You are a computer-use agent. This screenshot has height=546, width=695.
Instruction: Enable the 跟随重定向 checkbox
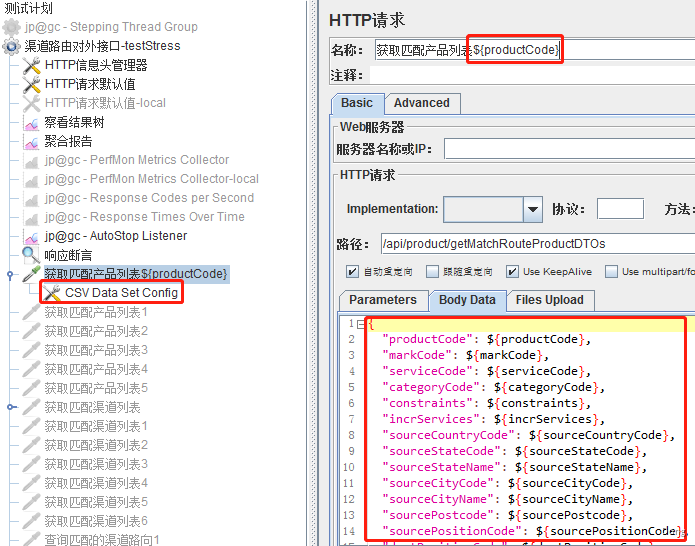[432, 271]
